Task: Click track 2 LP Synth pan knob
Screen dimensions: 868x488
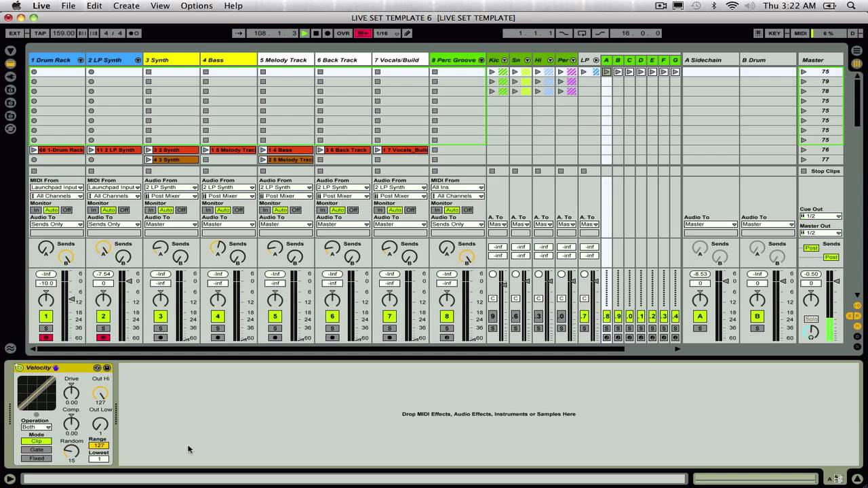Action: [x=103, y=300]
